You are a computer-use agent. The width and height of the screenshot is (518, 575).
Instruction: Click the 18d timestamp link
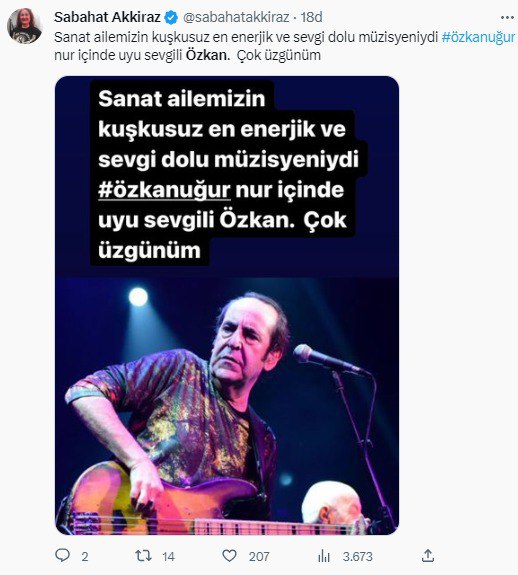[x=312, y=17]
